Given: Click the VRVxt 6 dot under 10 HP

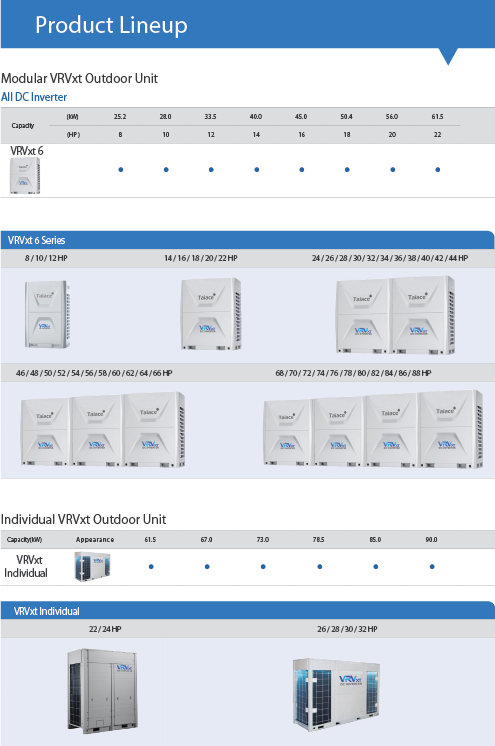Looking at the screenshot, I should (x=166, y=169).
